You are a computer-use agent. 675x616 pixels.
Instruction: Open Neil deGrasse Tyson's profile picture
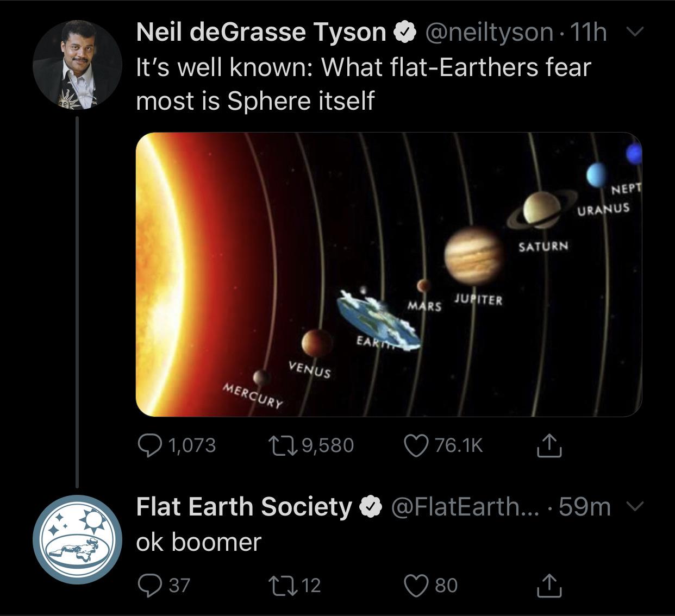(77, 64)
